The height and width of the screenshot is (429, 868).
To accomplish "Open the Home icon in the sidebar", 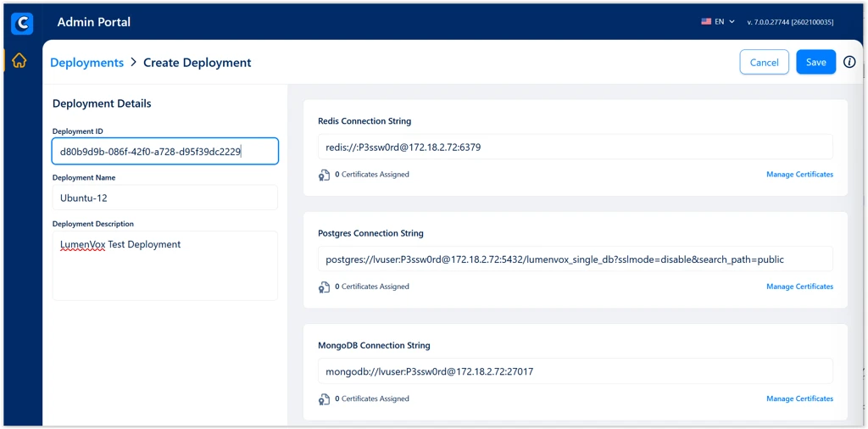I will pos(19,61).
